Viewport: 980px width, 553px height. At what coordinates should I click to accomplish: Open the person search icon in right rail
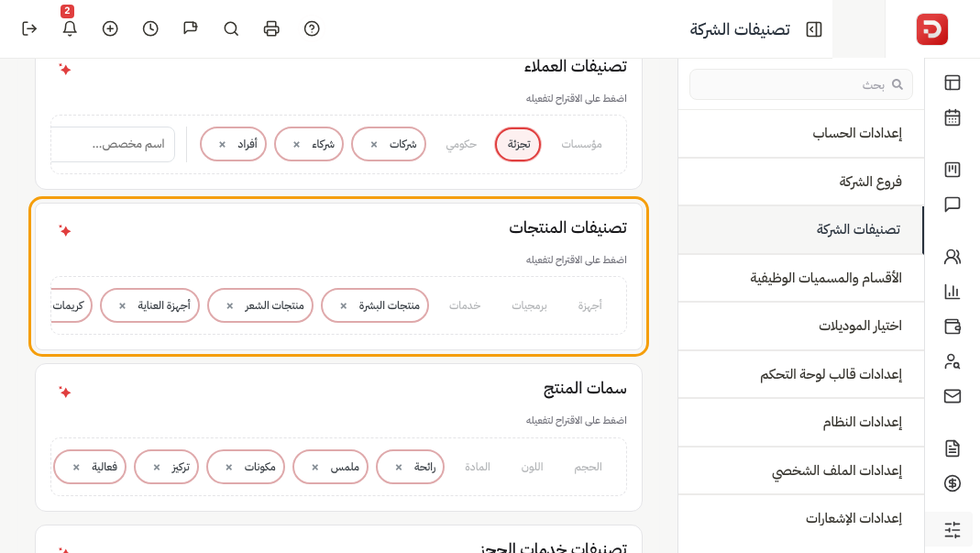pos(952,361)
